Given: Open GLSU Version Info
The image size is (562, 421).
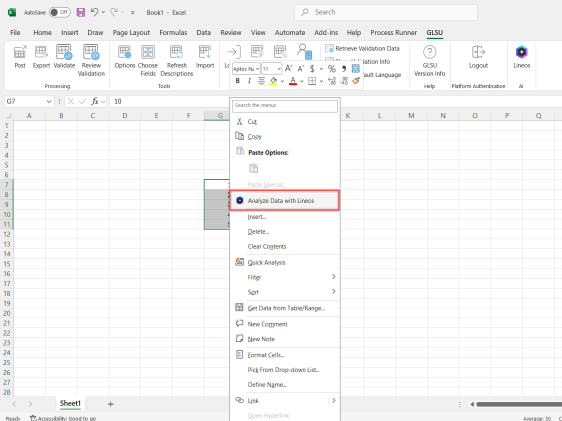Looking at the screenshot, I should [x=429, y=60].
